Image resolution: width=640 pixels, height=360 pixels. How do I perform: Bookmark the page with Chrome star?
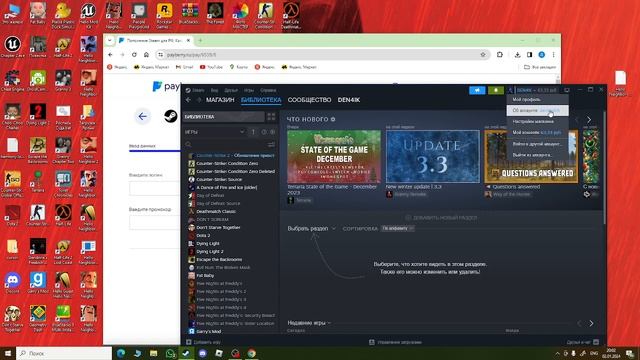pos(483,55)
